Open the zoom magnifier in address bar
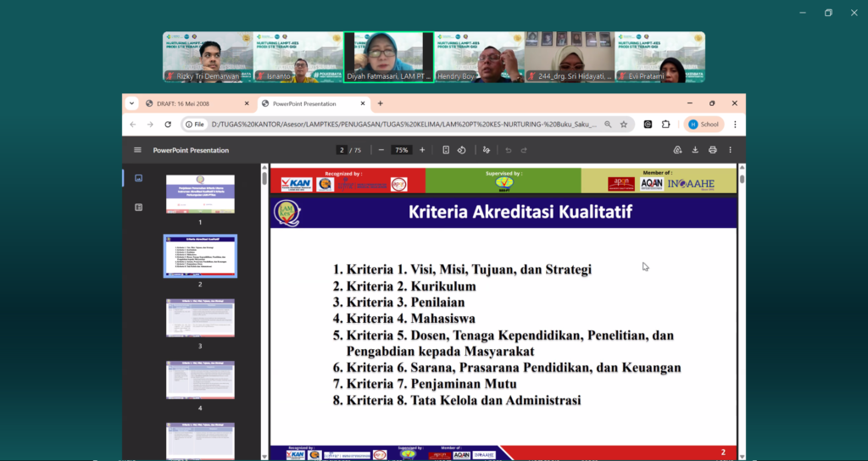Viewport: 868px width, 461px height. (x=608, y=125)
